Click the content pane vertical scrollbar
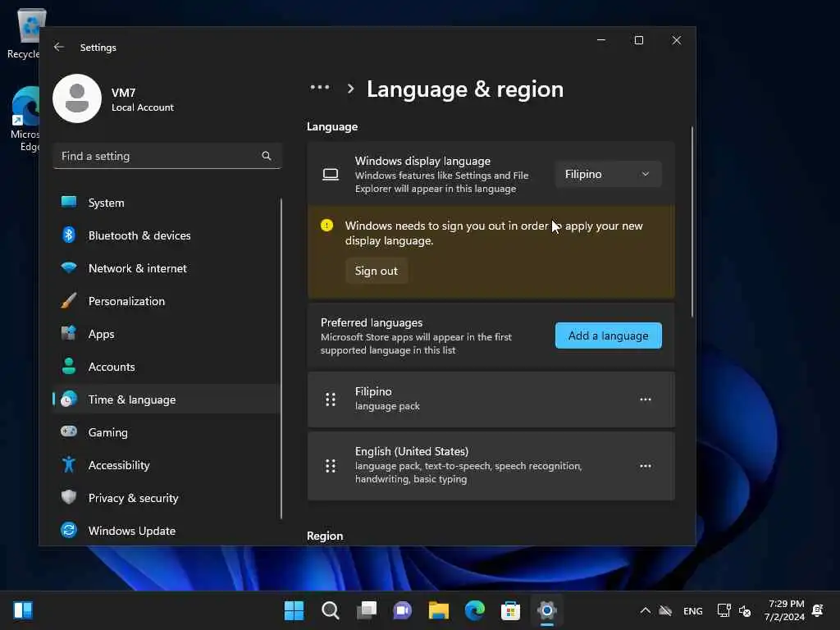The image size is (840, 630). tap(692, 221)
